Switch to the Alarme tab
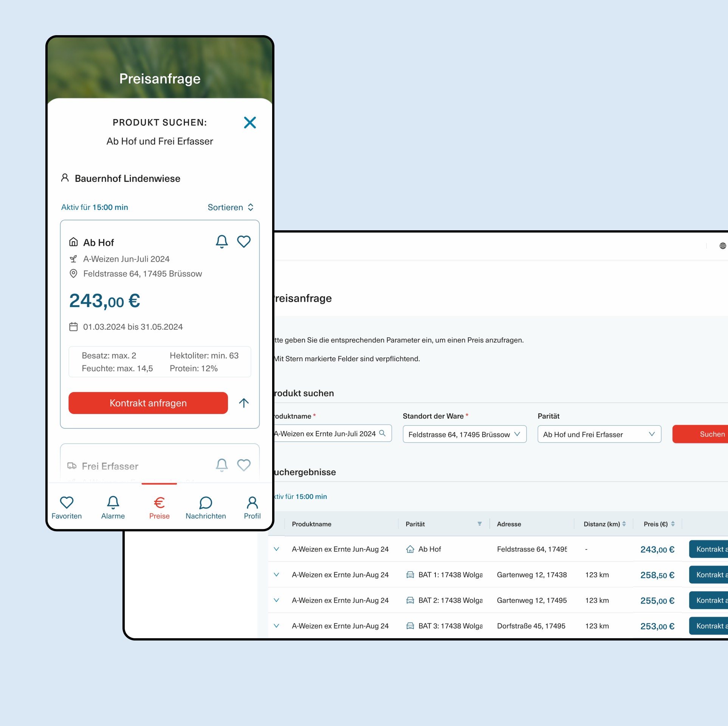The image size is (728, 726). pyautogui.click(x=113, y=507)
